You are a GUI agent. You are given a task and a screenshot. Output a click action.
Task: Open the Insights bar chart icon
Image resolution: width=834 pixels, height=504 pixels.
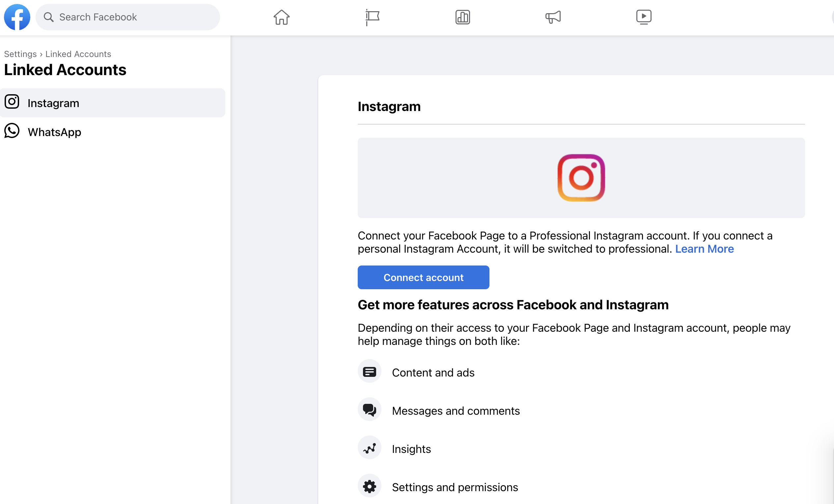tap(462, 17)
